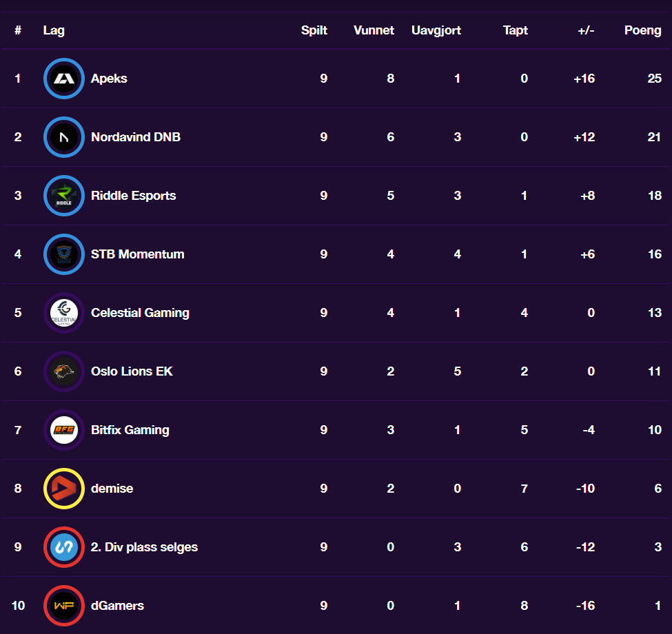Viewport: 672px width, 634px height.
Task: Click the Poeng column header
Action: pos(642,30)
